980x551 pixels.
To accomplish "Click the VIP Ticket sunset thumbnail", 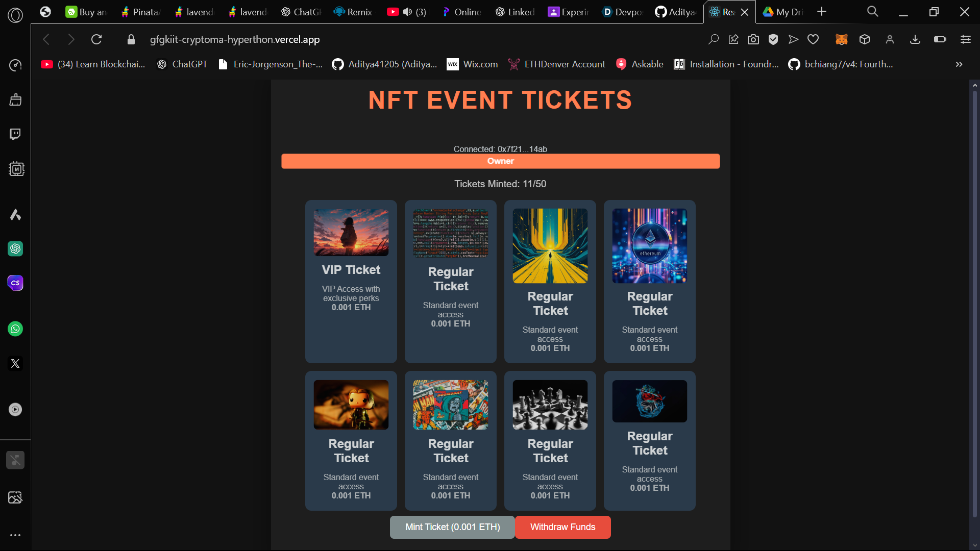I will coord(351,232).
